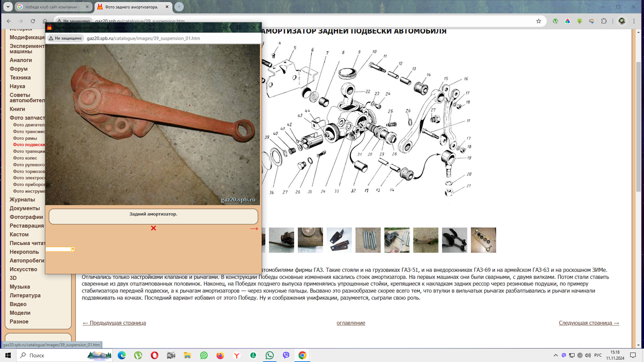Open the Chrome extensions puzzle icon

pyautogui.click(x=604, y=21)
